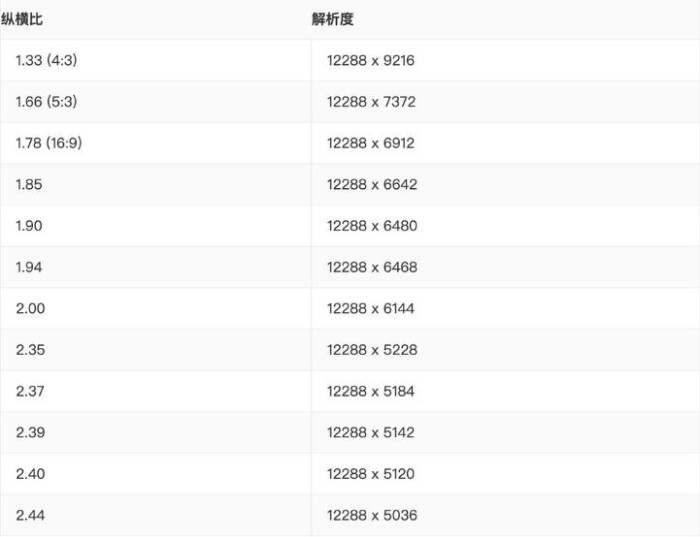Click the 解析度 column header
700x537 pixels.
tap(333, 19)
